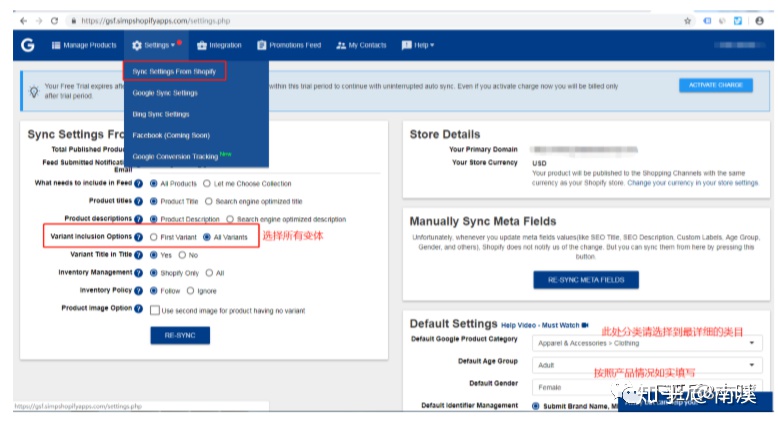The height and width of the screenshot is (426, 778).
Task: Select Bing Sync Settings menu entry
Action: [161, 114]
